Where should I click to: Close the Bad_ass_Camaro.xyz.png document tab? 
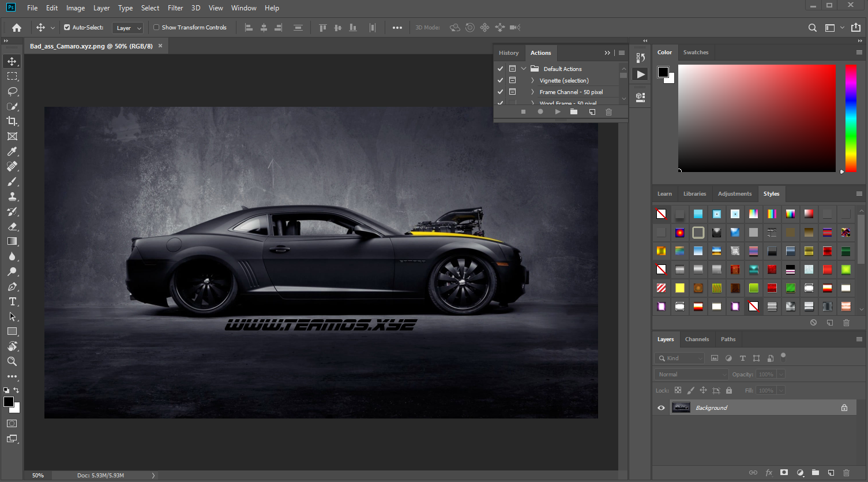click(160, 46)
